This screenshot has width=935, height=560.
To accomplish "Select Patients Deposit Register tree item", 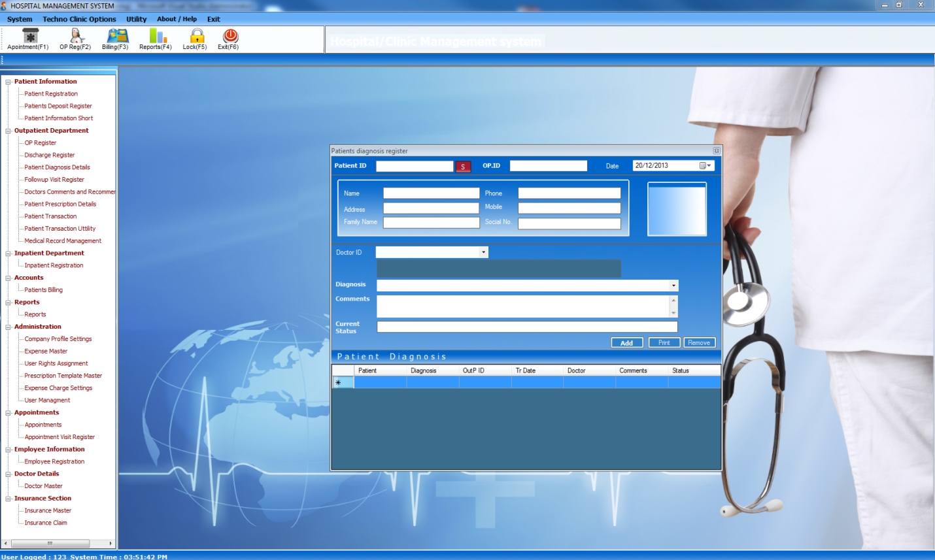I will (58, 106).
